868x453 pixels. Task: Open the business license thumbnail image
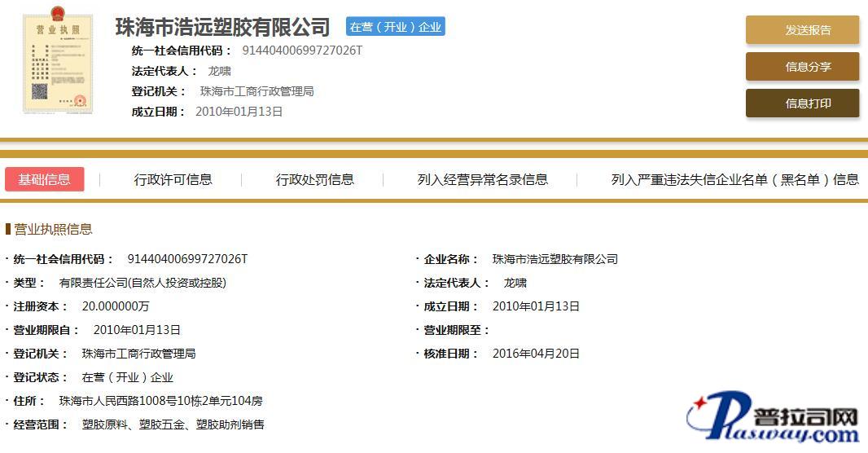57,63
